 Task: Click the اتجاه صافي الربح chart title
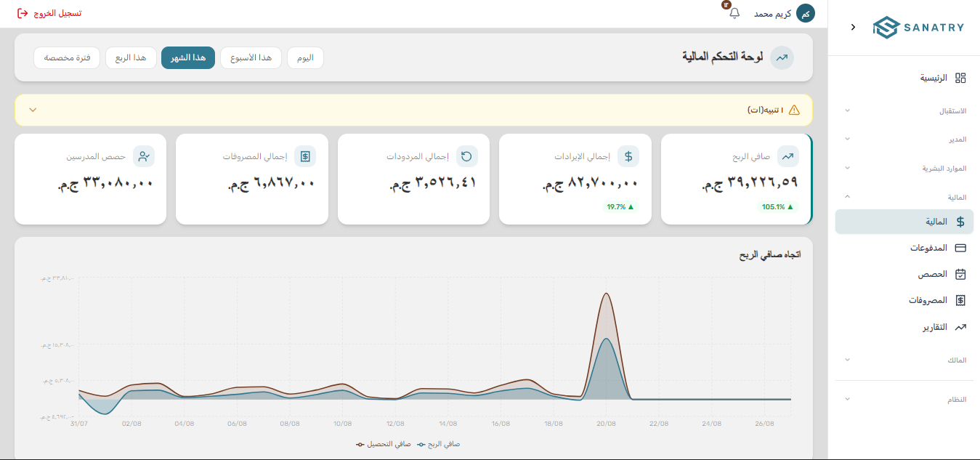pos(770,255)
